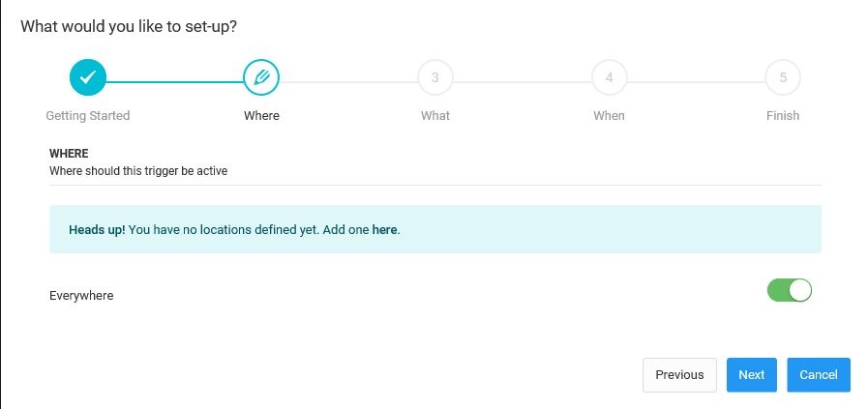Image resolution: width=868 pixels, height=409 pixels.
Task: Go to the "When" step label
Action: [x=609, y=116]
